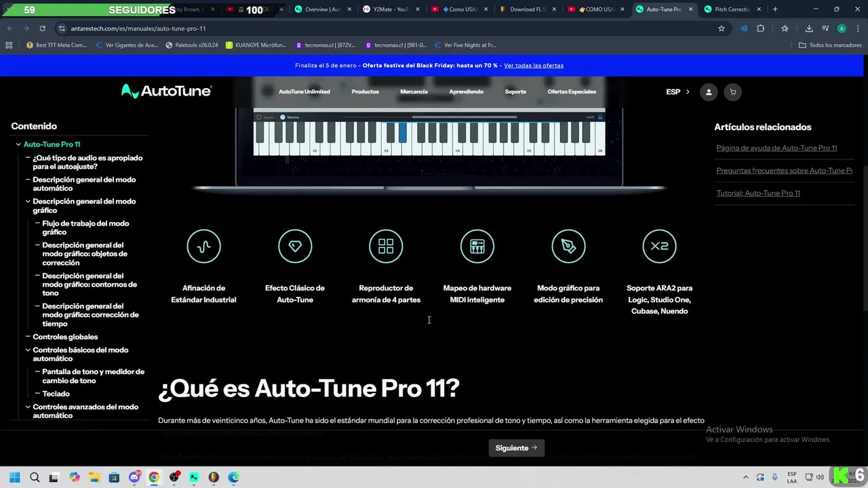Show hidden system tray icons
The image size is (868, 488).
746,477
